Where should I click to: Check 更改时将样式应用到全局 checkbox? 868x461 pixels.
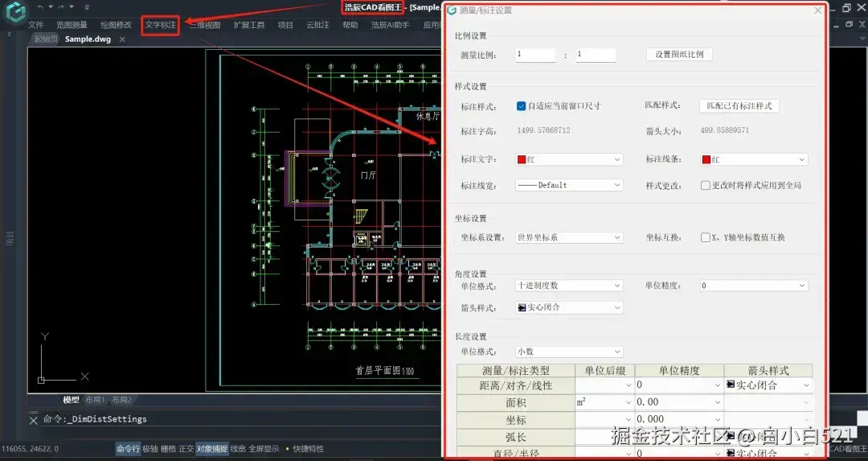[706, 185]
